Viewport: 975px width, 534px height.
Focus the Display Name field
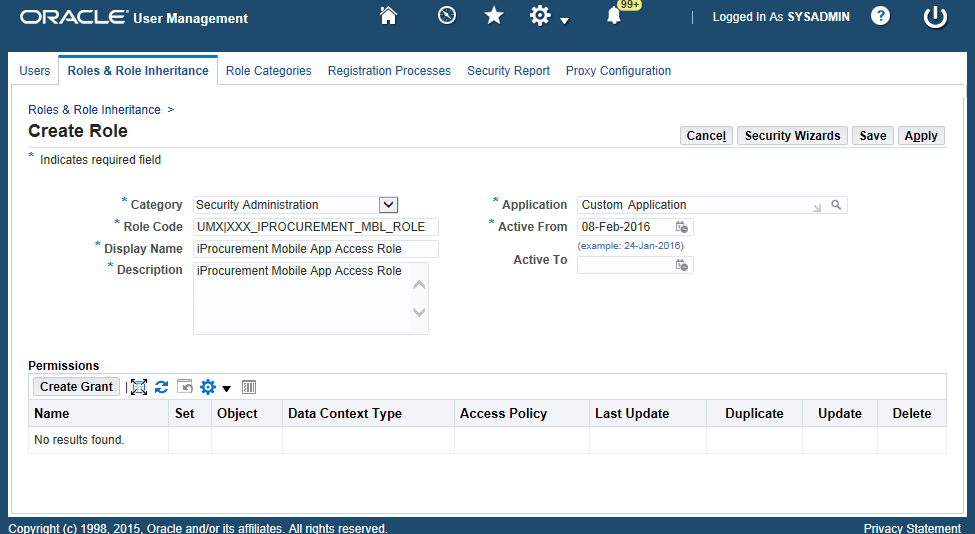(316, 249)
